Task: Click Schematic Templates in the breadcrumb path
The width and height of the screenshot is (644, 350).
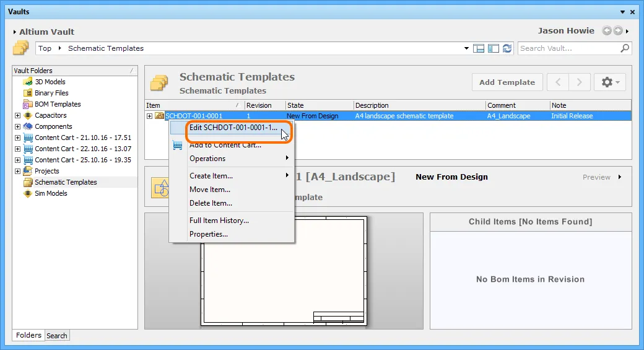Action: (106, 48)
